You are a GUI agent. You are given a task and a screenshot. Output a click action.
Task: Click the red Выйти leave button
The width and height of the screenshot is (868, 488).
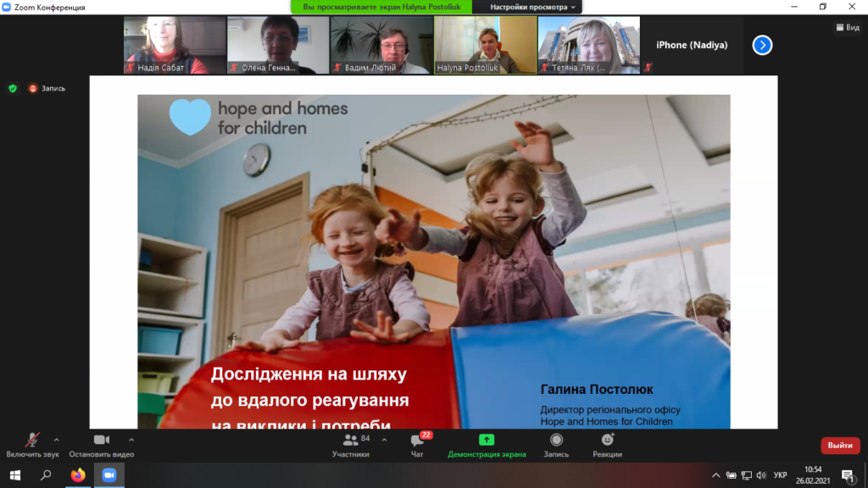[839, 446]
